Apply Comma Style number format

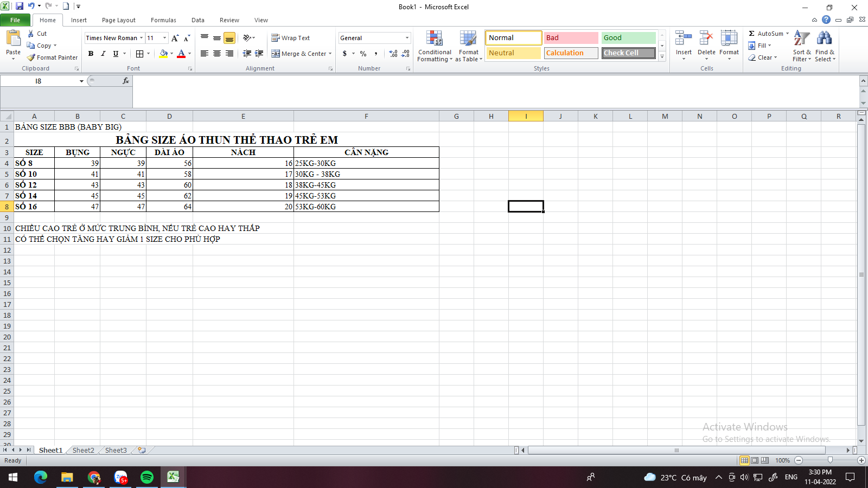tap(376, 54)
